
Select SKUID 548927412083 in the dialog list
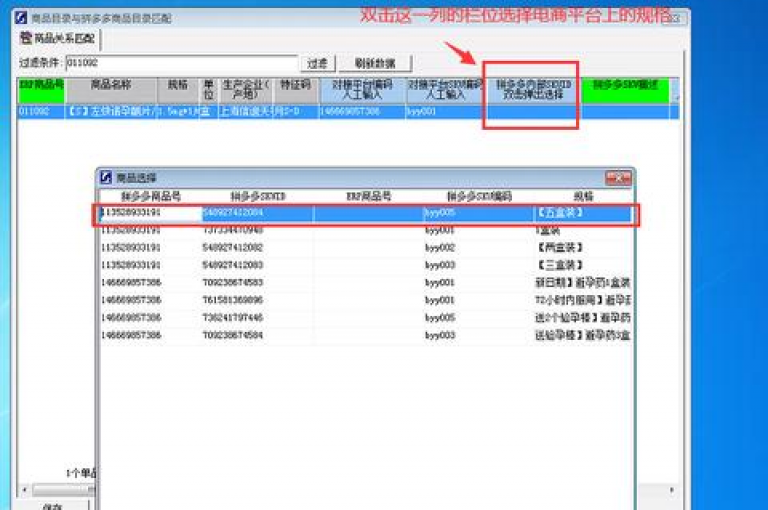coord(258,266)
